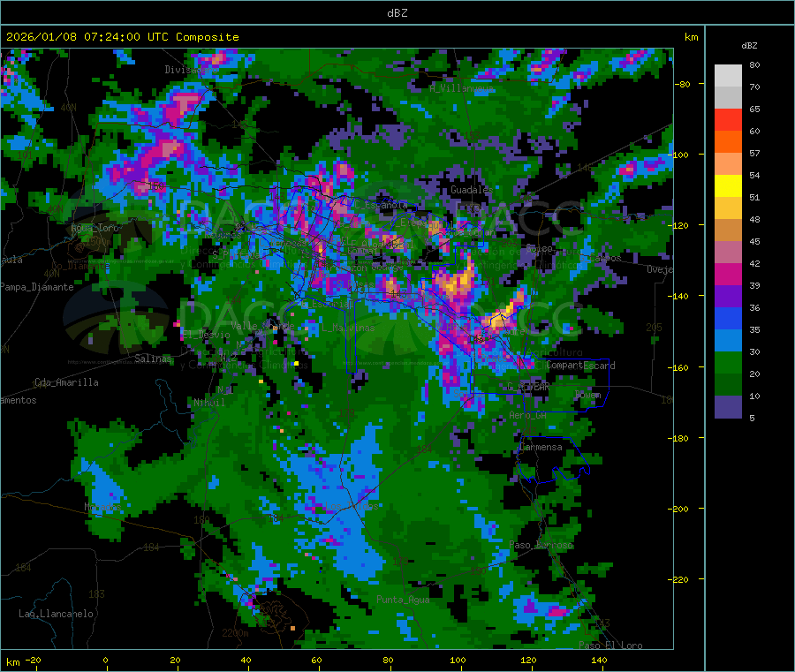
Task: Select the Los_Toldos map label
Action: coord(352,506)
